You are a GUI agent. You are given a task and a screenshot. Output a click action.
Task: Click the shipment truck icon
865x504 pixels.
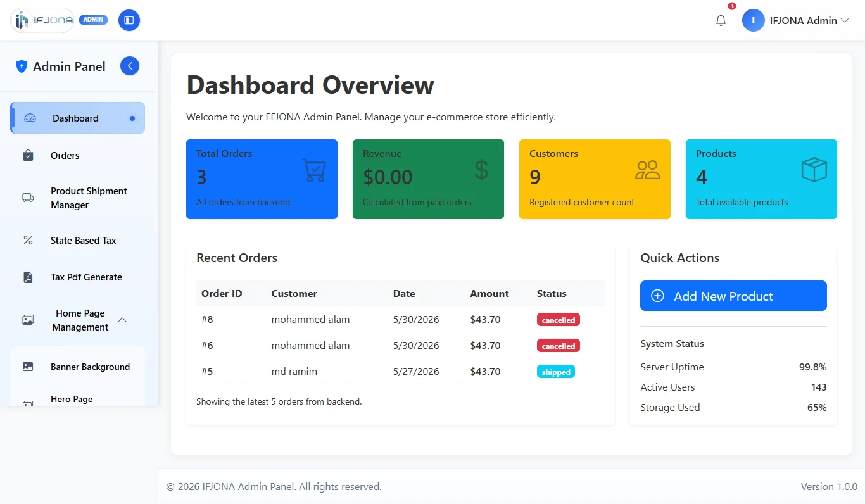[x=28, y=198]
